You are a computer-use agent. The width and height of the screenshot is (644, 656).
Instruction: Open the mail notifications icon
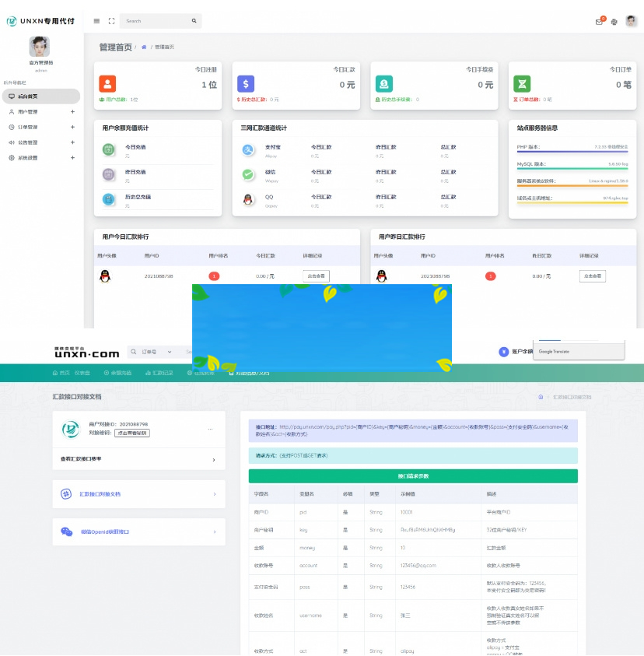point(599,22)
